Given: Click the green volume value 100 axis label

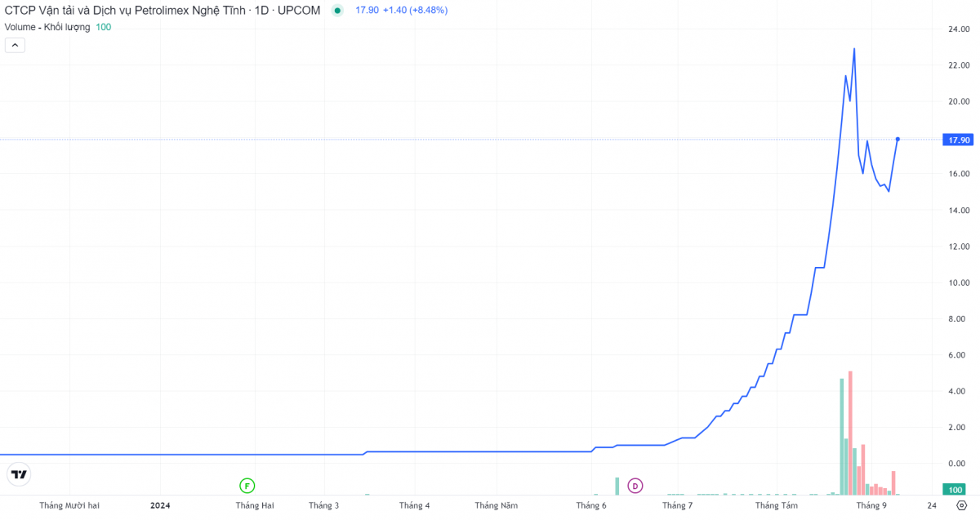Looking at the screenshot, I should point(954,490).
